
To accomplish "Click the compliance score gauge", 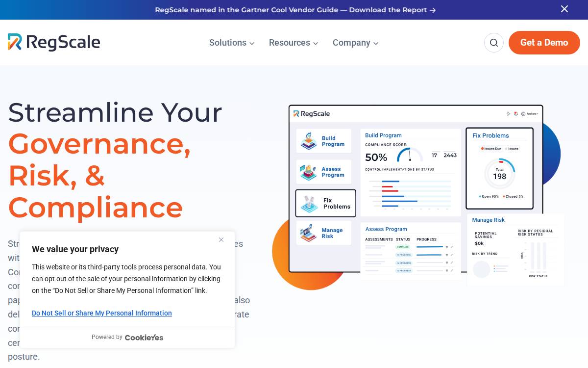I will [x=410, y=155].
